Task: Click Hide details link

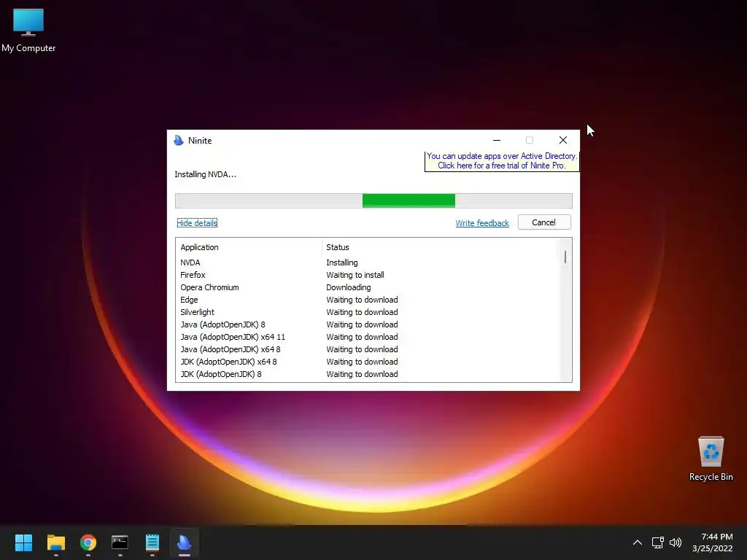Action: (197, 223)
